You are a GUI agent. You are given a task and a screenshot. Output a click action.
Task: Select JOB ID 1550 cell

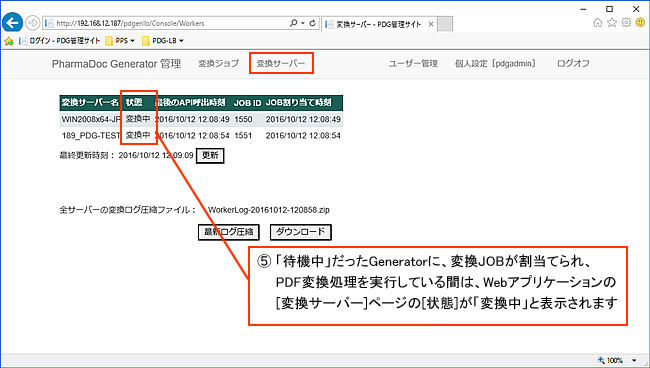click(243, 119)
